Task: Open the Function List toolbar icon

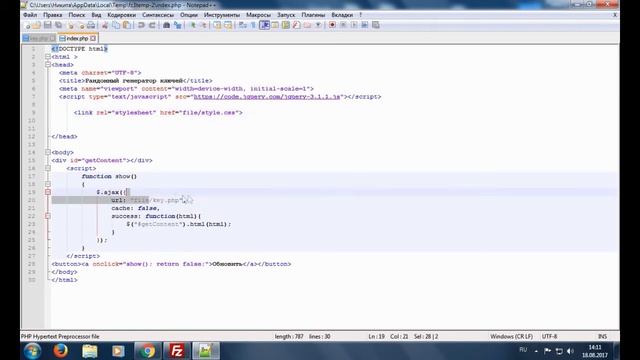Action: pos(297,25)
